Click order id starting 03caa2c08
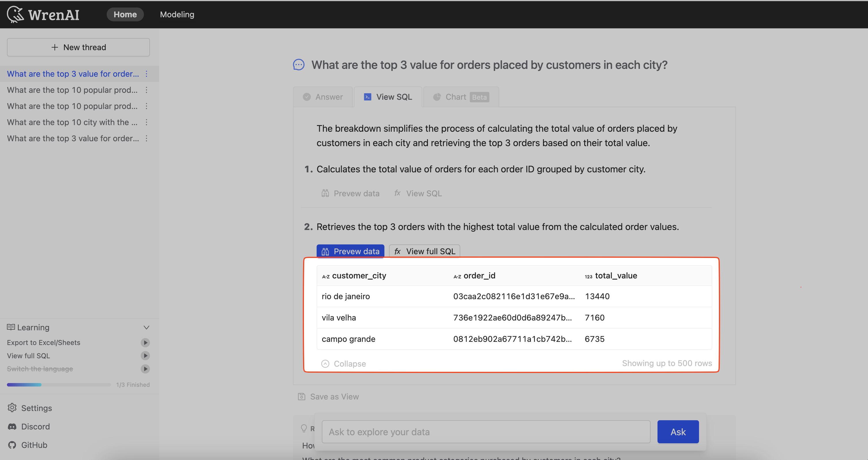 [514, 296]
